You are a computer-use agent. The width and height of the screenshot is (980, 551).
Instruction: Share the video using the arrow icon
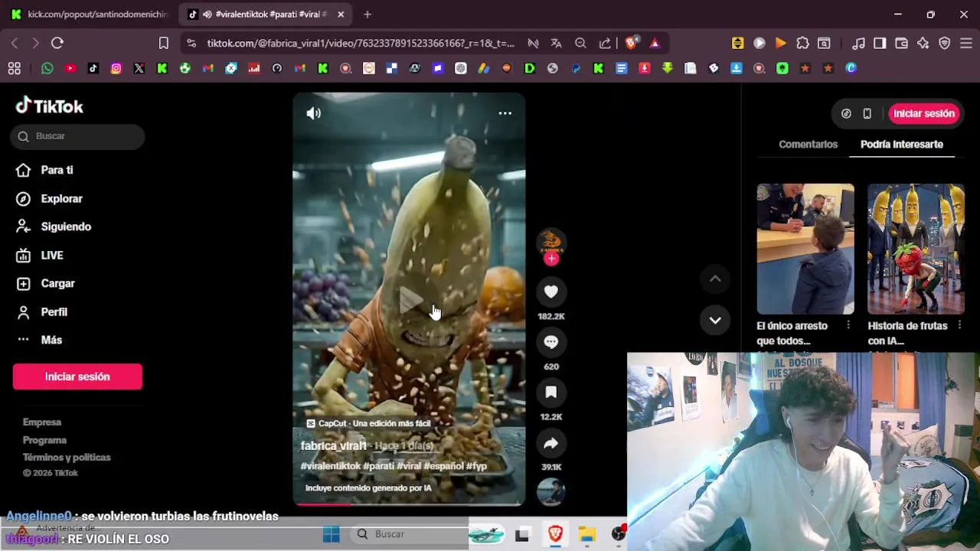[551, 443]
